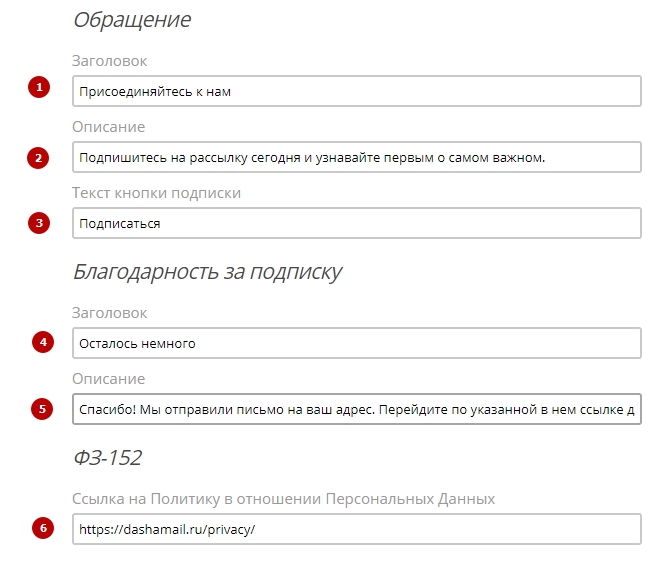The width and height of the screenshot is (664, 568).
Task: Click into the 'Осталось немного' field
Action: point(355,343)
